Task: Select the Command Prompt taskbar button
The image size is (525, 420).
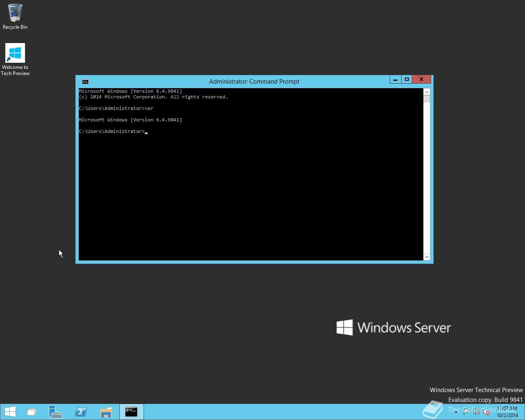Action: (132, 412)
